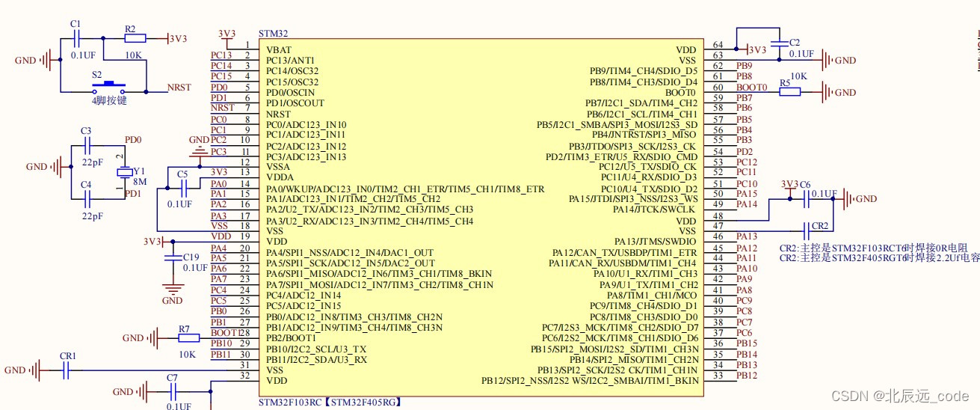Select the 'PC13/ANT1' pin name
Viewport: 980px width, 410px height.
(291, 60)
